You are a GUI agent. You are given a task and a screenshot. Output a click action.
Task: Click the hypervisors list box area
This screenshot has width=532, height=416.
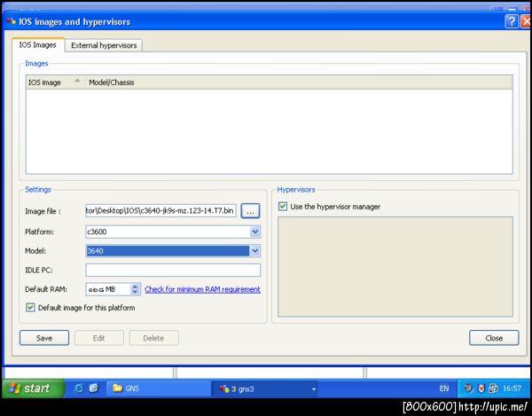click(395, 267)
